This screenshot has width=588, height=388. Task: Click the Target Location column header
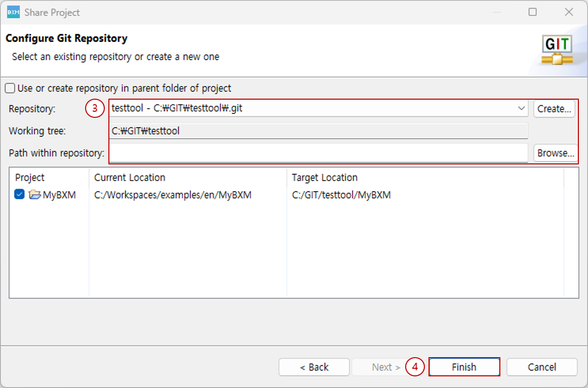(x=325, y=178)
